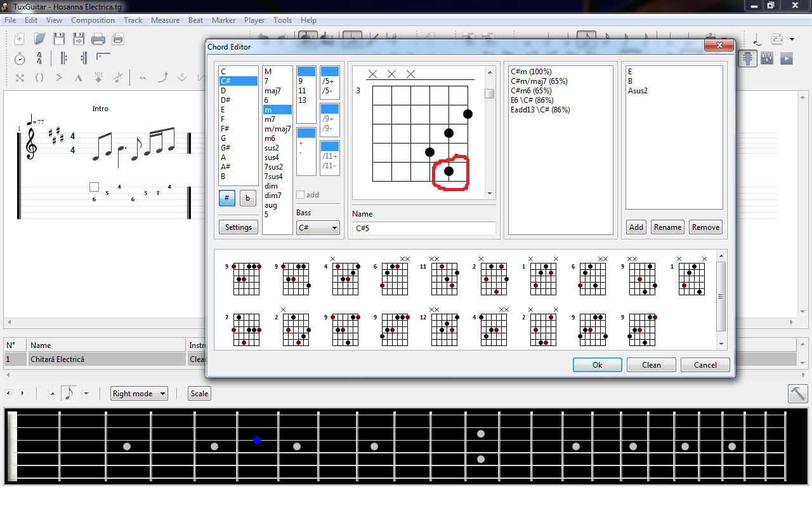Click the chord Name field containing C#5

click(x=424, y=228)
